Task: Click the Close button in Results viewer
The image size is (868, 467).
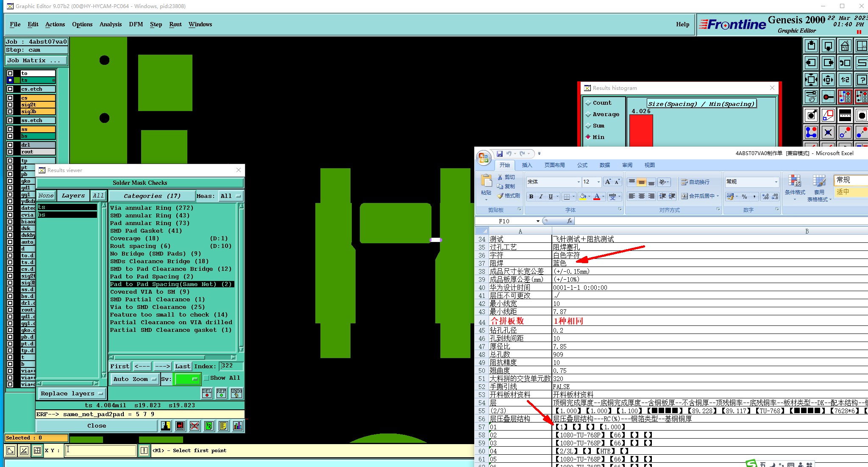Action: [x=97, y=426]
